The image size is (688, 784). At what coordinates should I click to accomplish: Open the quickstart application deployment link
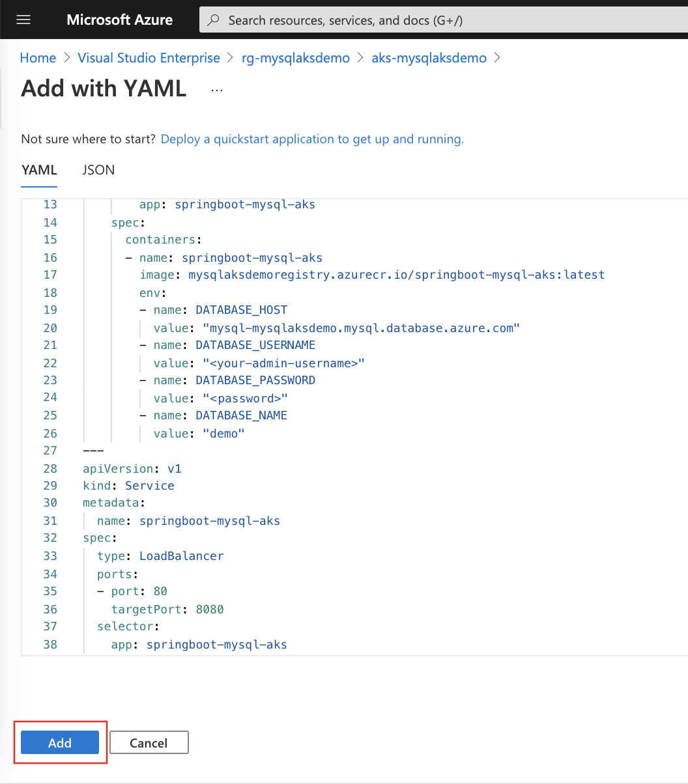click(x=312, y=139)
